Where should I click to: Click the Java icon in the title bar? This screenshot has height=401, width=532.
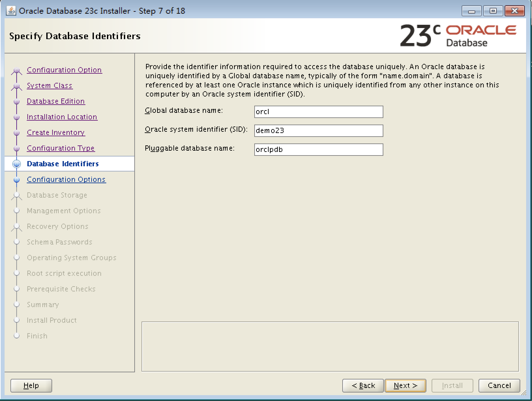11,11
